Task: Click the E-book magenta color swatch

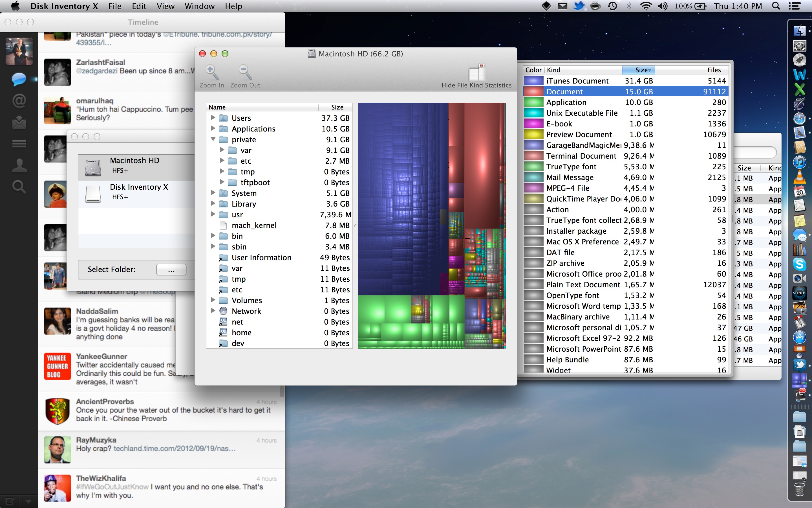Action: pos(533,124)
